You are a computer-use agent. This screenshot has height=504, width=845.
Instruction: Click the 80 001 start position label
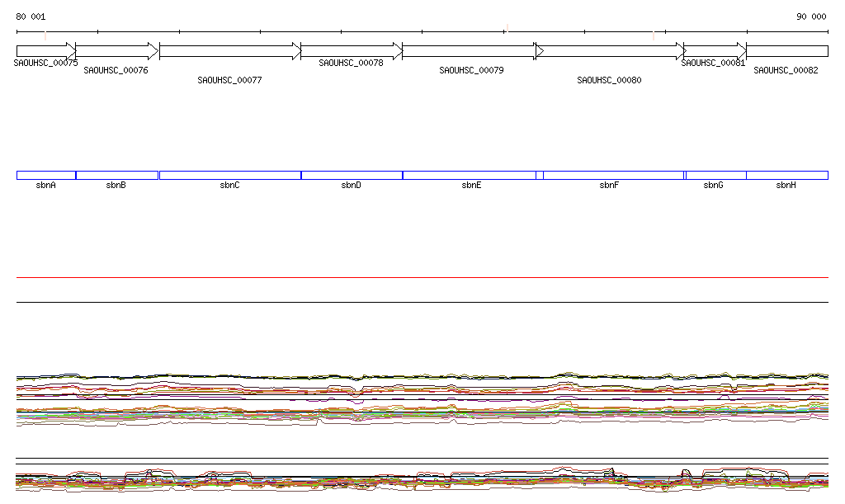point(31,16)
